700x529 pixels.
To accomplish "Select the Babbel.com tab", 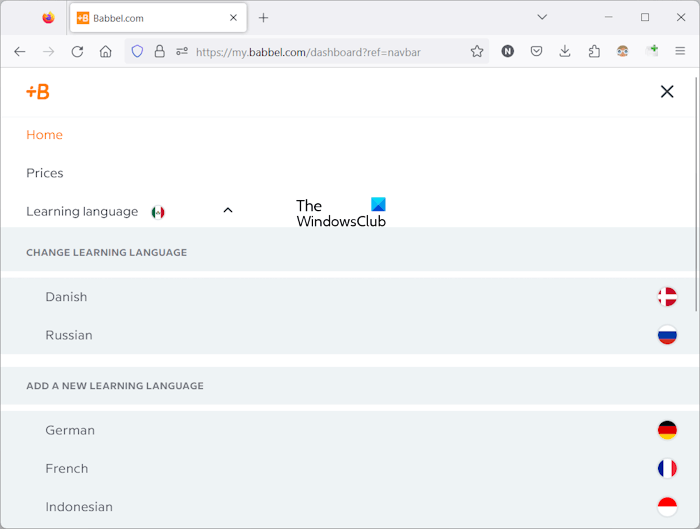I will click(x=158, y=18).
